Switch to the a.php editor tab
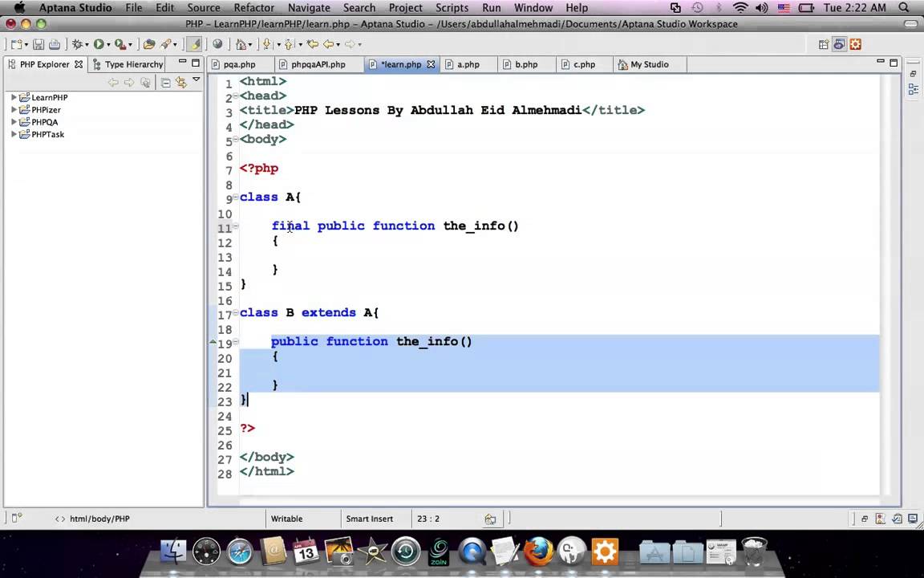The image size is (924, 578). click(x=468, y=64)
